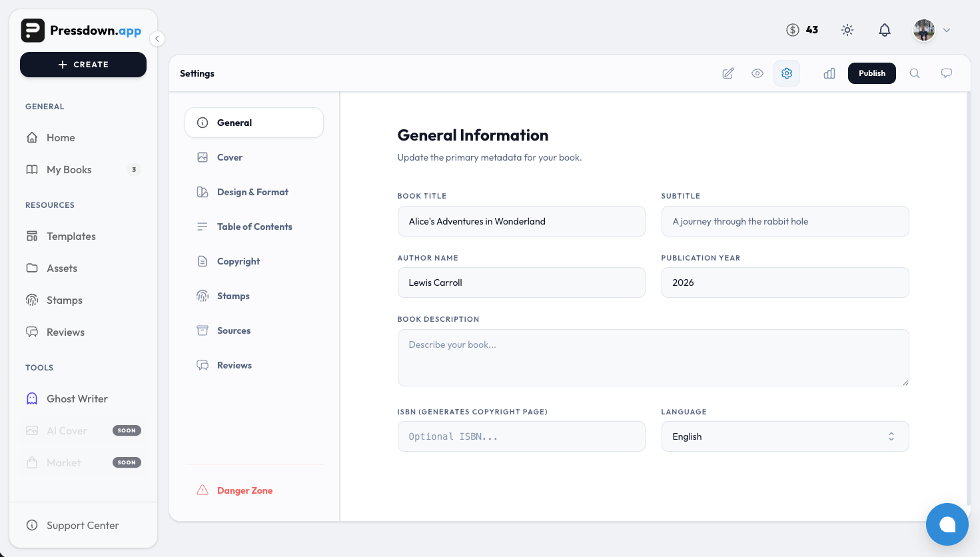Screen dimensions: 980x557
Task: Click the Publish button
Action: [x=872, y=73]
